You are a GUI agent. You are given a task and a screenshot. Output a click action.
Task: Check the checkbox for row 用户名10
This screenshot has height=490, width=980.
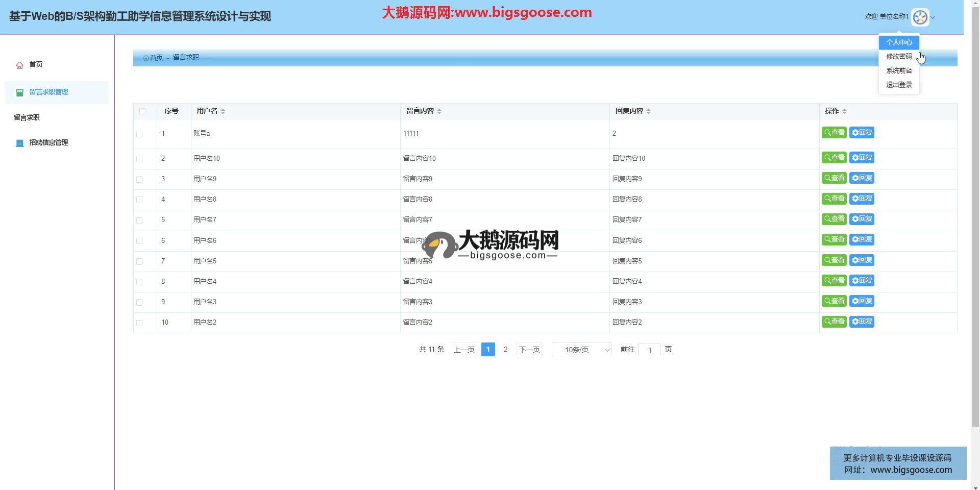pos(139,159)
